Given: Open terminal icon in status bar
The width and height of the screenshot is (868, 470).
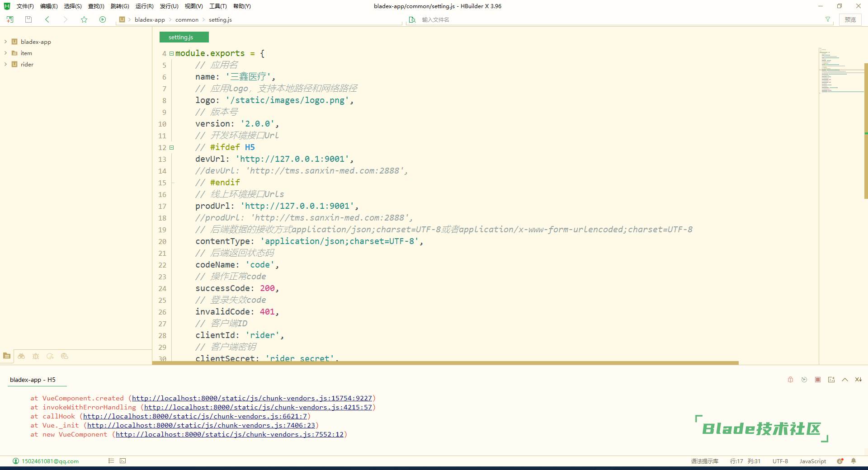Looking at the screenshot, I should (x=123, y=461).
